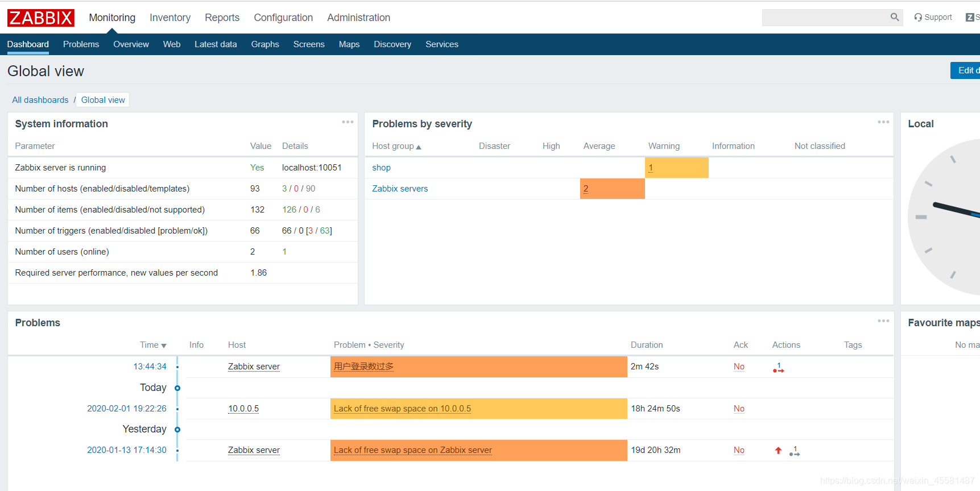Click localhost:10051 details value
The width and height of the screenshot is (980, 491).
[312, 168]
